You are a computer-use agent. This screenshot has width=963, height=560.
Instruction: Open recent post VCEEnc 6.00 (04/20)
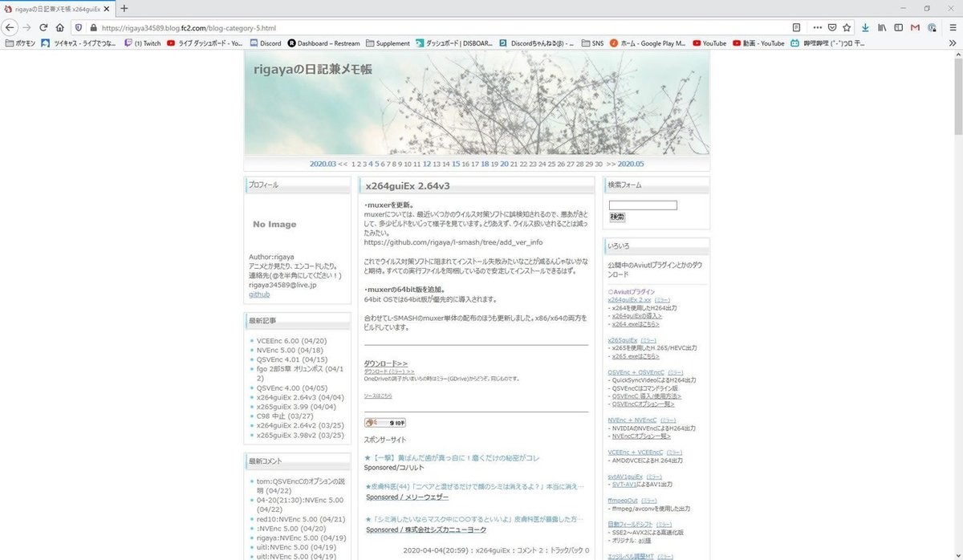[293, 340]
